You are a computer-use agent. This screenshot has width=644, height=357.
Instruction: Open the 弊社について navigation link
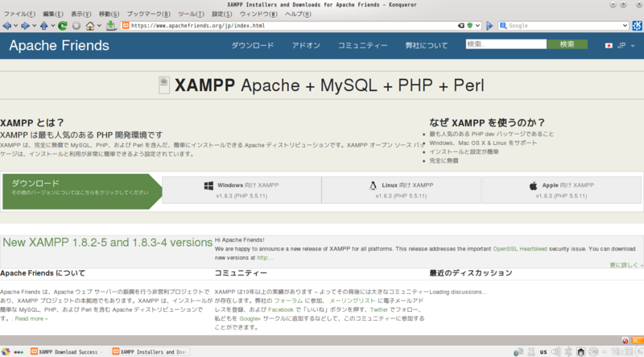pyautogui.click(x=427, y=46)
